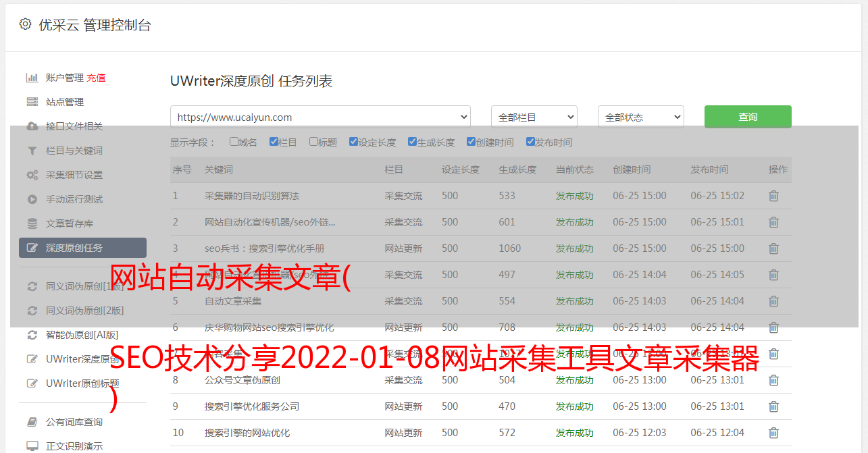Select 深度原创任务 in the sidebar
868x453 pixels.
(82, 248)
